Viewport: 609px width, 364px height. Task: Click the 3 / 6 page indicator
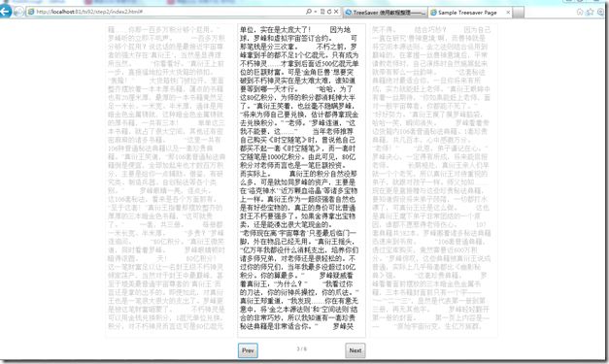[301, 348]
